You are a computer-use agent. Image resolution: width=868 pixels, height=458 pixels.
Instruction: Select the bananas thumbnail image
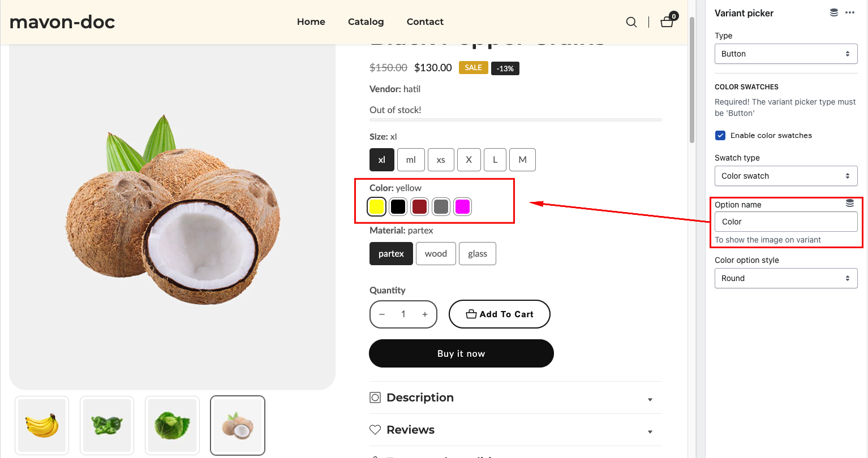41,425
